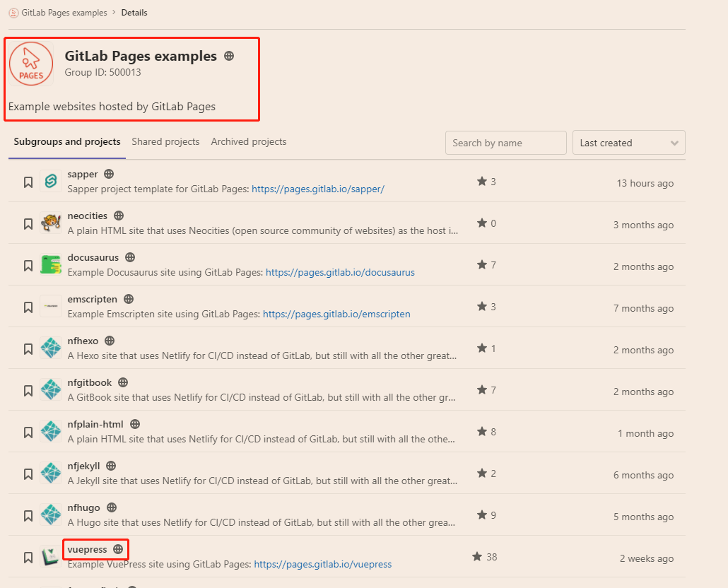Click the globe visibility icon next to nfjekyll

click(111, 466)
